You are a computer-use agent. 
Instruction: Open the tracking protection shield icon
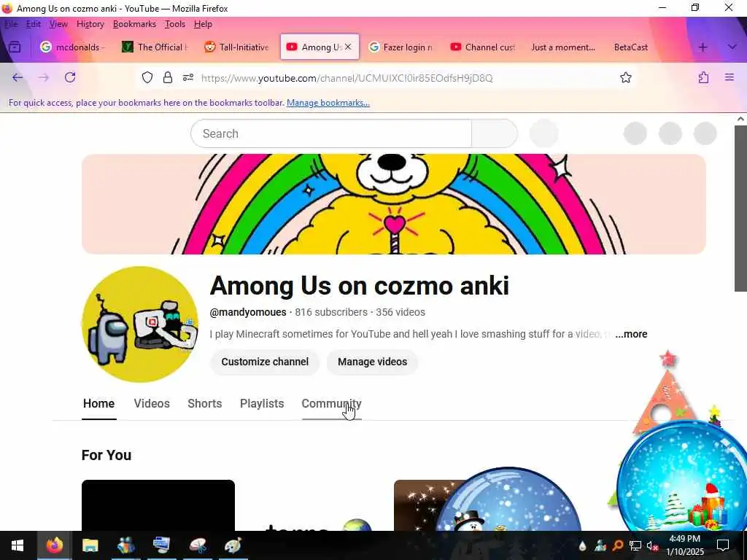147,77
